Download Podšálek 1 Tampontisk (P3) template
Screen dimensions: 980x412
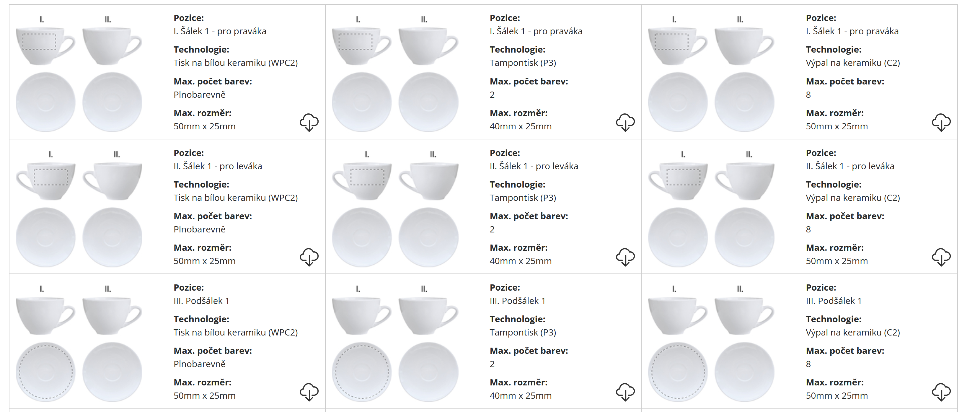625,391
